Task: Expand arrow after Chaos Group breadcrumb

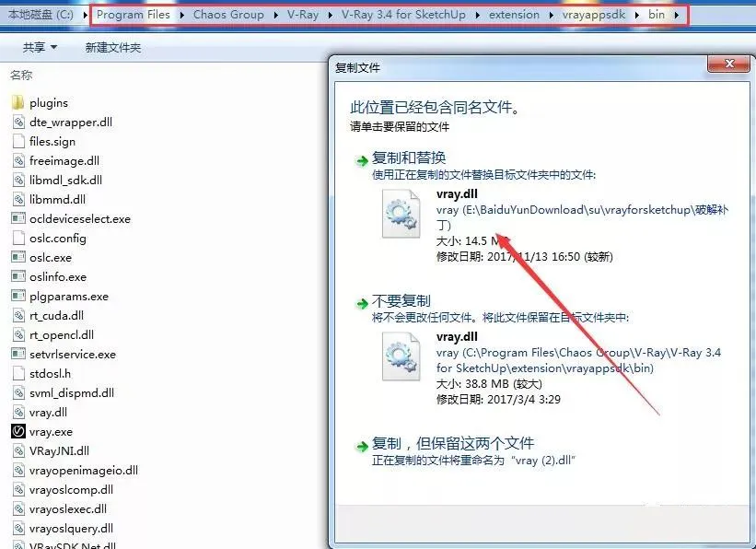Action: click(275, 15)
